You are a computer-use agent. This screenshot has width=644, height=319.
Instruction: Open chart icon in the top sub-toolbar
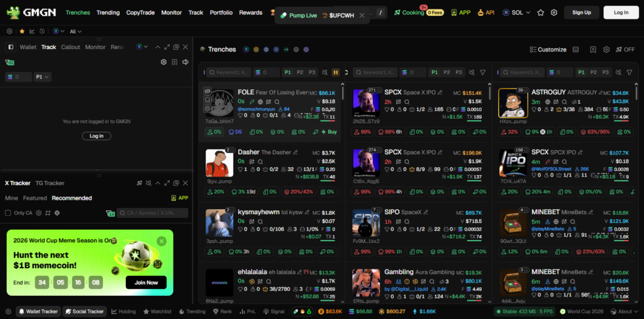click(x=32, y=31)
